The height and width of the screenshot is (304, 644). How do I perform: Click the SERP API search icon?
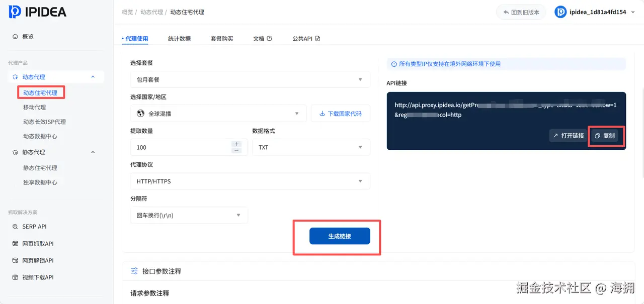15,227
